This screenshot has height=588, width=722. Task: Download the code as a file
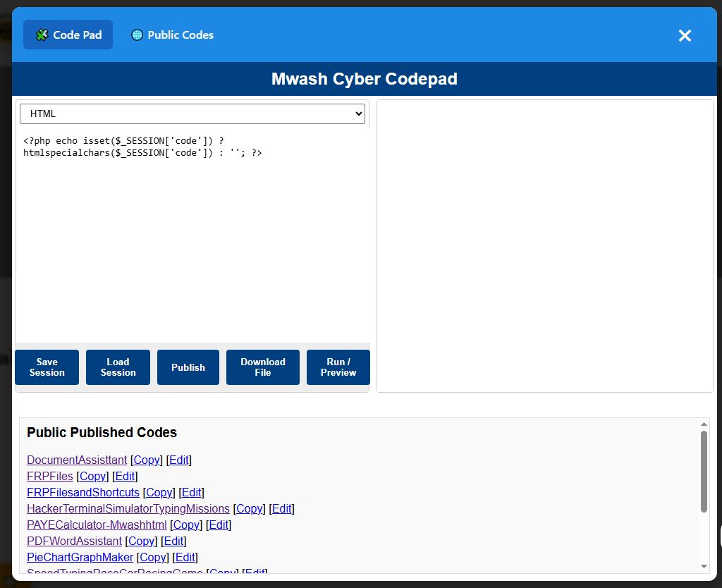pyautogui.click(x=262, y=367)
